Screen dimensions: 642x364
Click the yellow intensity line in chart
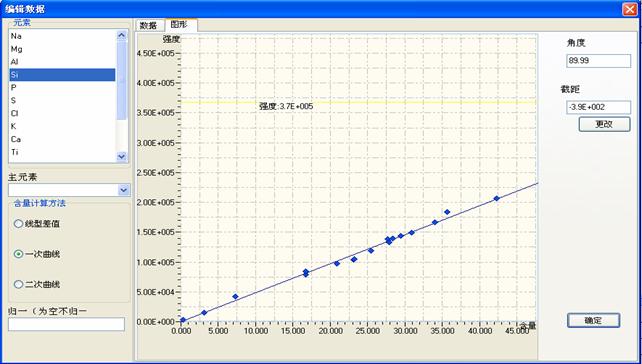coord(409,102)
